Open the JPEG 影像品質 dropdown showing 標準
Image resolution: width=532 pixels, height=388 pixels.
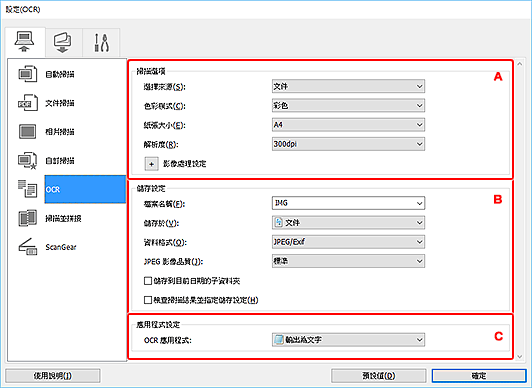[348, 261]
